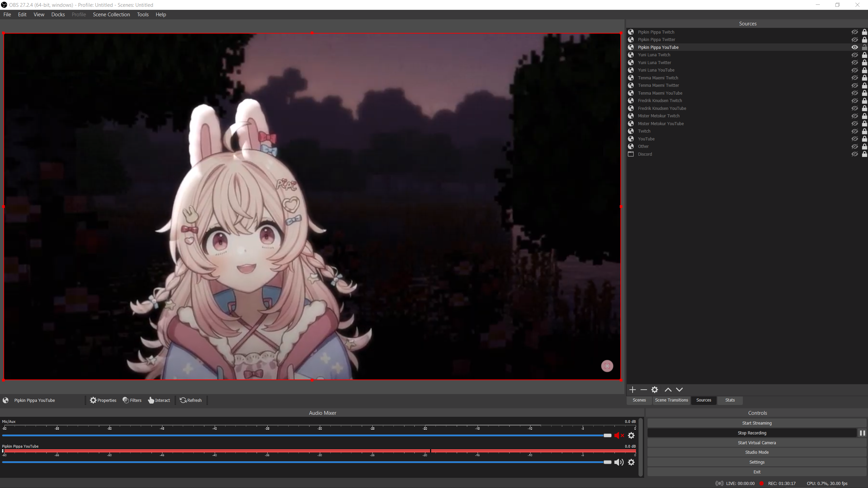
Task: Open the File menu
Action: click(7, 15)
